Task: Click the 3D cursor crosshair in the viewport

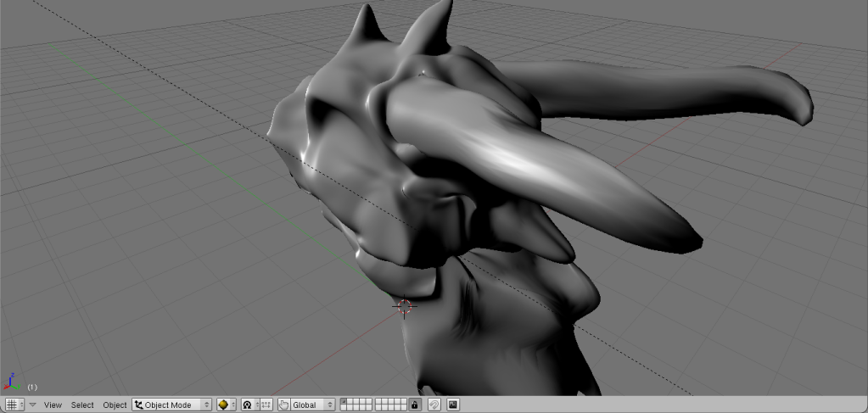Action: point(405,306)
